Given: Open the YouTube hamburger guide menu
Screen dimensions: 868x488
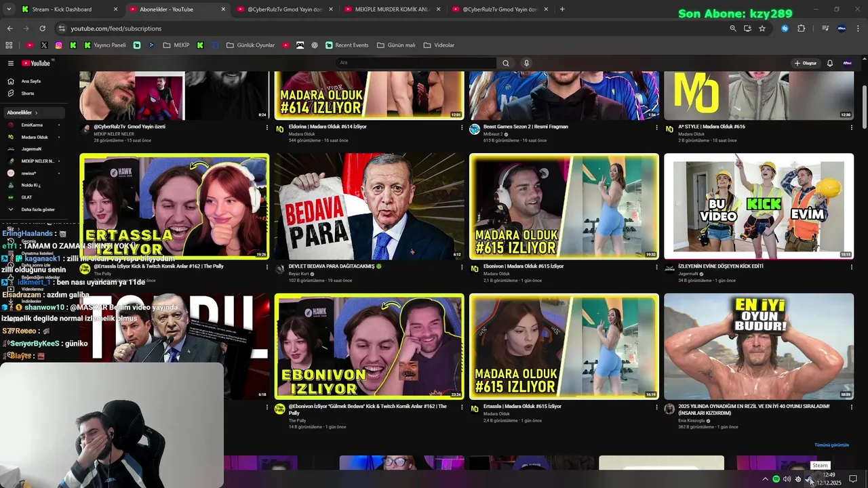Looking at the screenshot, I should coord(11,63).
